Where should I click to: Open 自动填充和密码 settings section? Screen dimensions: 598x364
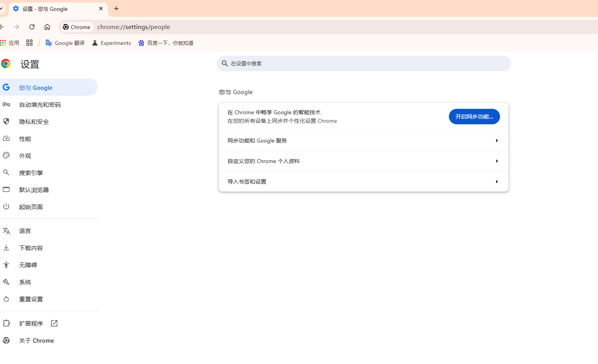point(48,105)
